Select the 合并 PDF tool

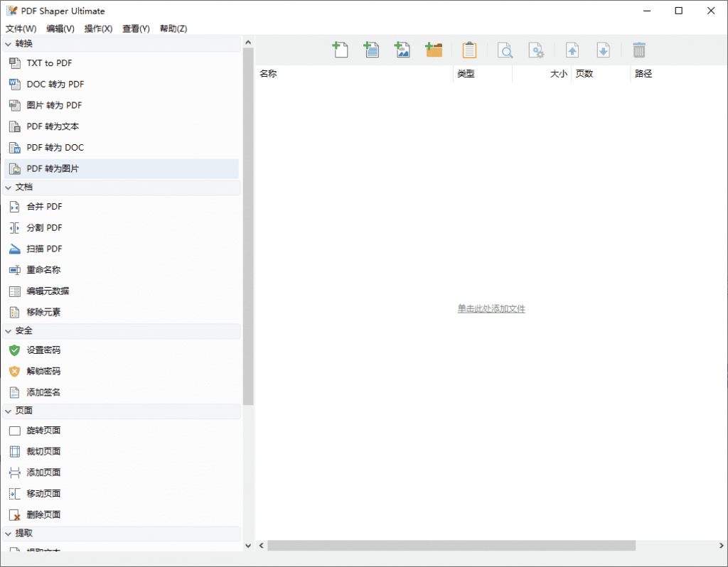(x=44, y=207)
